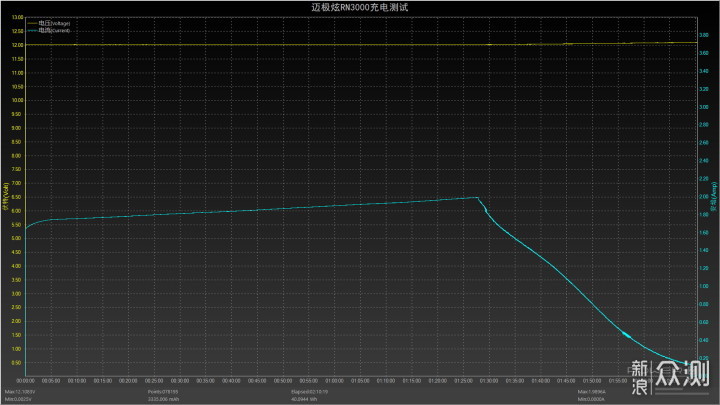Screen dimensions: 720x405
Task: Click the Elapsed:02:10:19 readout
Action: 309,392
